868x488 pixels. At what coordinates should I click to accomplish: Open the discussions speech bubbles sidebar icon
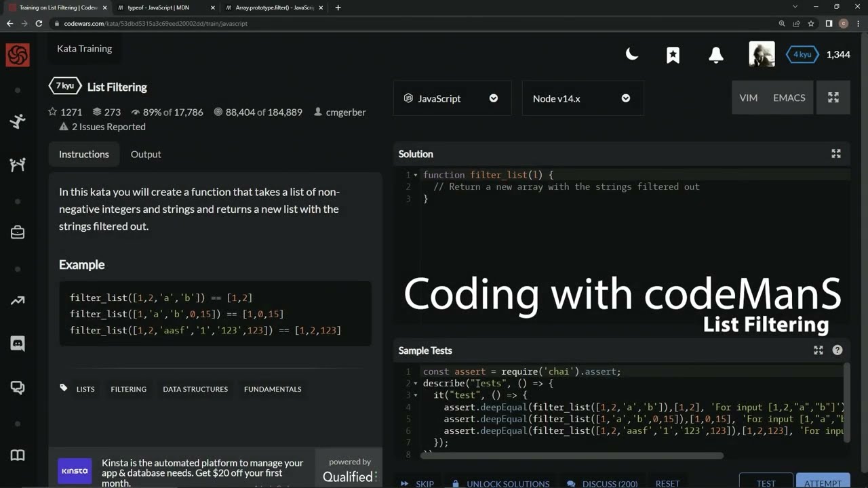pos(18,388)
